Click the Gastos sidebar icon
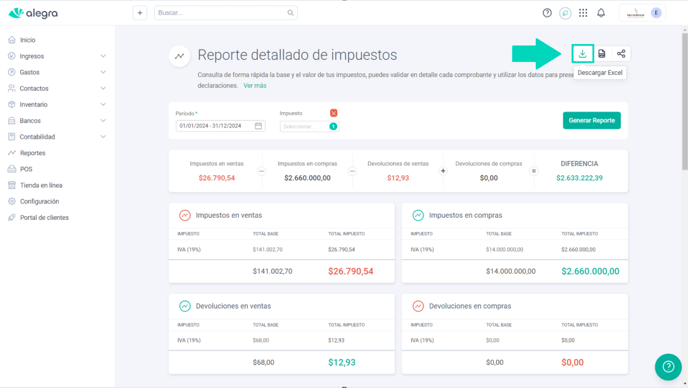688x388 pixels. pos(12,72)
